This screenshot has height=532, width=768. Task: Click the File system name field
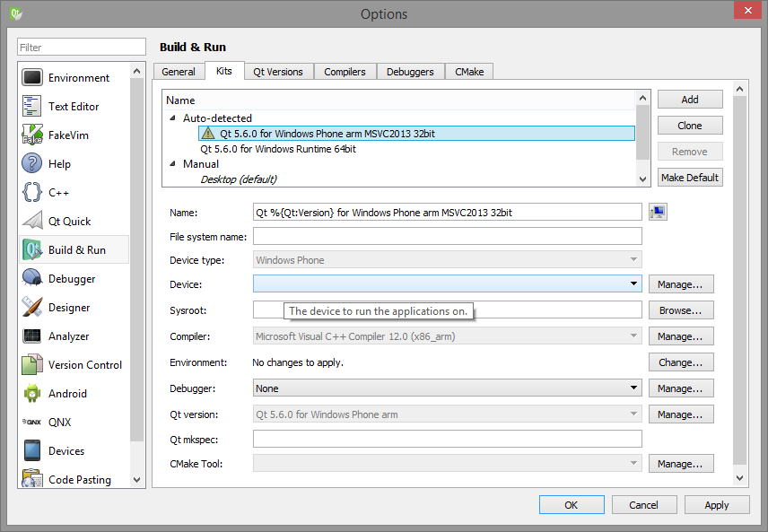(x=447, y=237)
